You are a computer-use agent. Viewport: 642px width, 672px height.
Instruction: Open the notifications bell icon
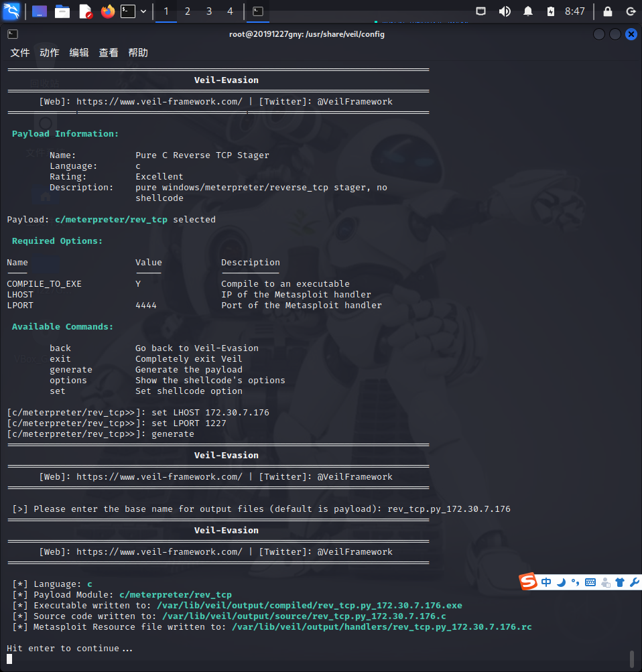[x=528, y=11]
